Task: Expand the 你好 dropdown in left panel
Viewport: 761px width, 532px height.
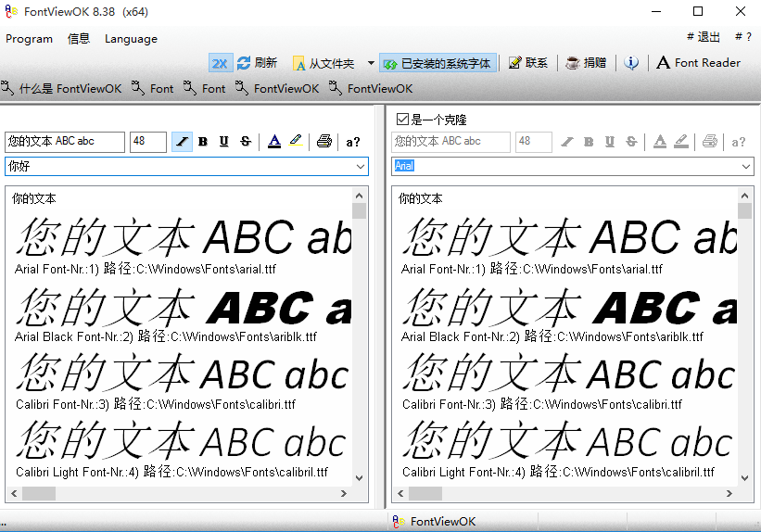Action: click(361, 167)
